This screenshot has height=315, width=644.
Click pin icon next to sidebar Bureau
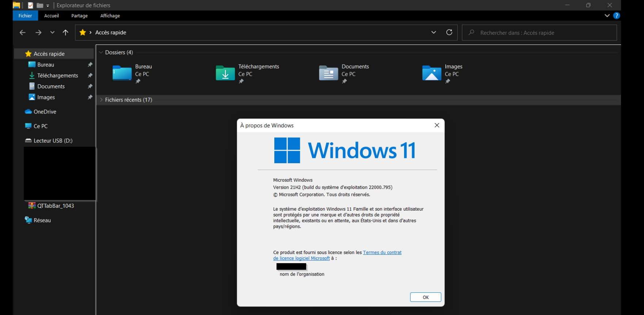(x=90, y=65)
